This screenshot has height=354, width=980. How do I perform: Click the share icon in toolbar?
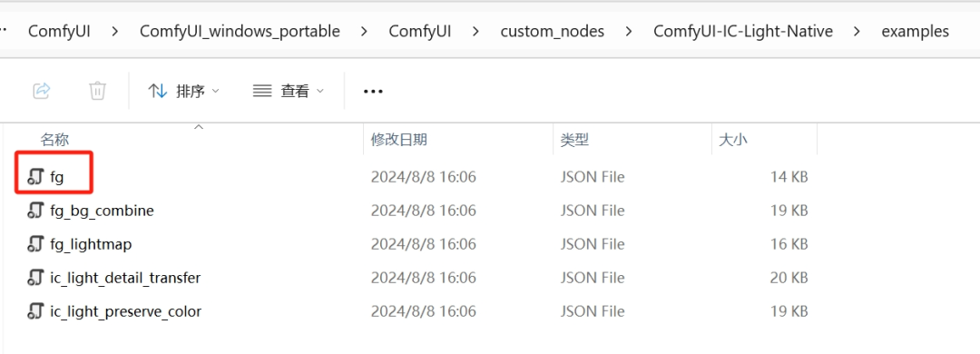[x=41, y=91]
